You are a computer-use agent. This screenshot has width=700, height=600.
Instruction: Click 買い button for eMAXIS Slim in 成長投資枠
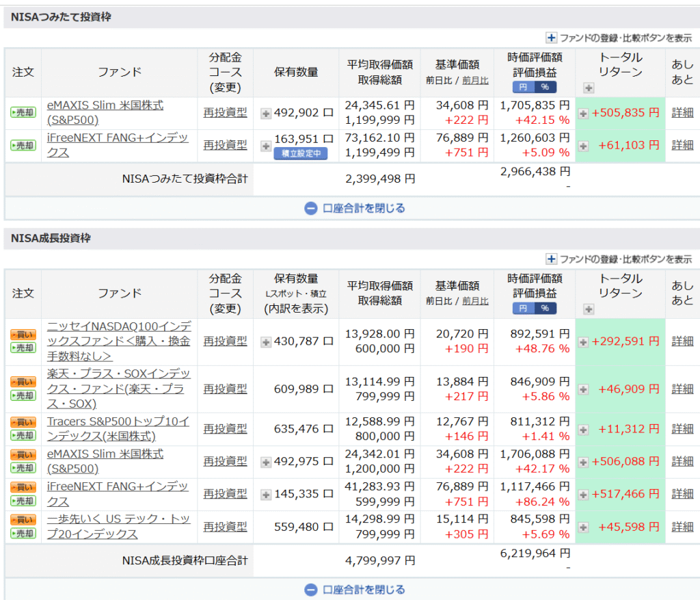23,454
